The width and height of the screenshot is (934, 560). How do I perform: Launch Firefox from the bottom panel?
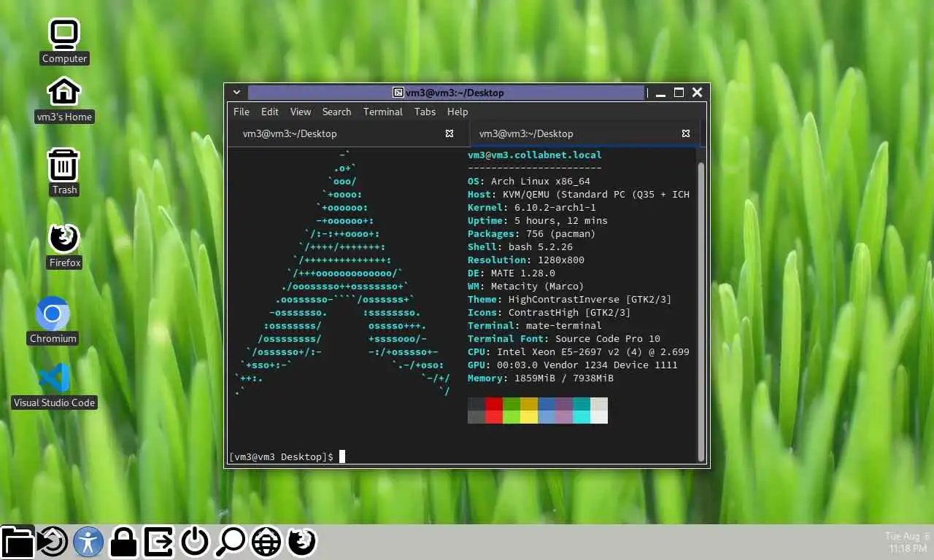click(302, 542)
